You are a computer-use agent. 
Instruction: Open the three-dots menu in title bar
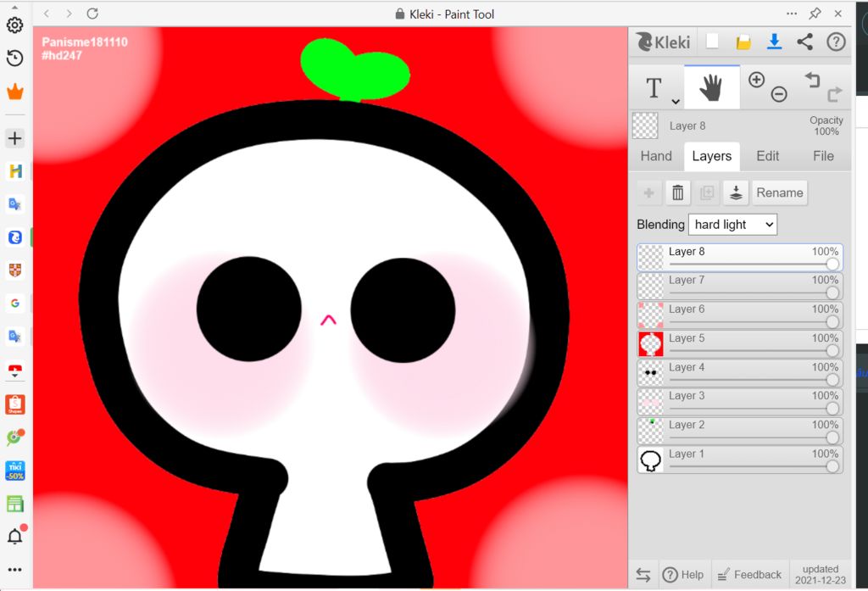click(x=792, y=14)
